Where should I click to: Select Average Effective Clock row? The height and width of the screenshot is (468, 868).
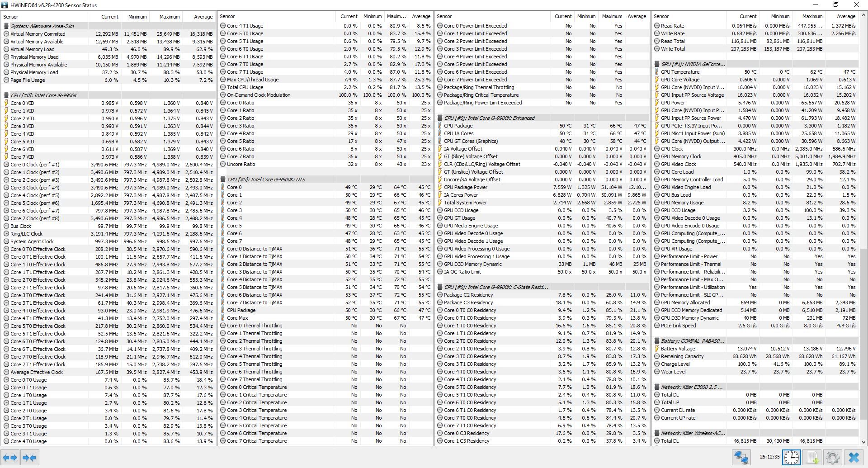pos(108,372)
